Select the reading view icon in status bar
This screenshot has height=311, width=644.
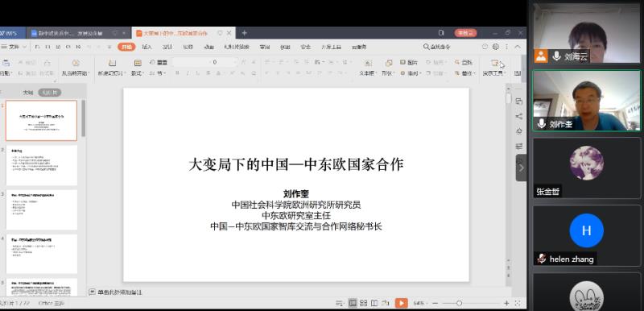click(374, 303)
